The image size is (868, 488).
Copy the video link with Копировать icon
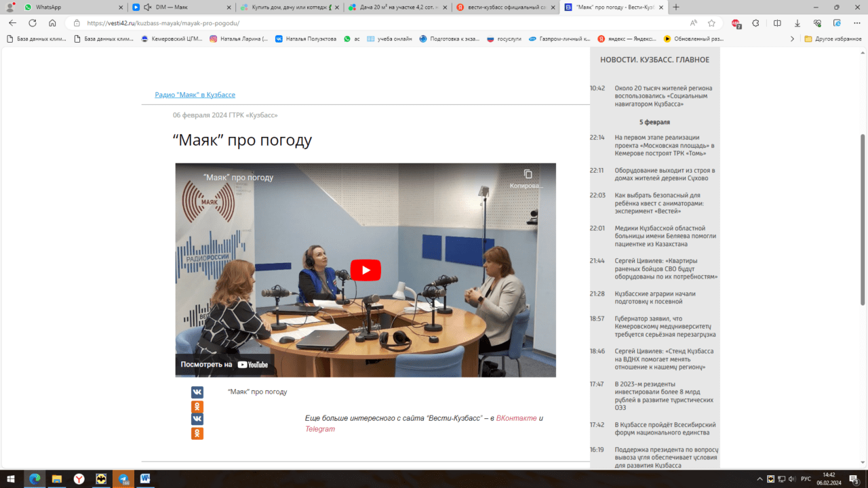(x=528, y=178)
